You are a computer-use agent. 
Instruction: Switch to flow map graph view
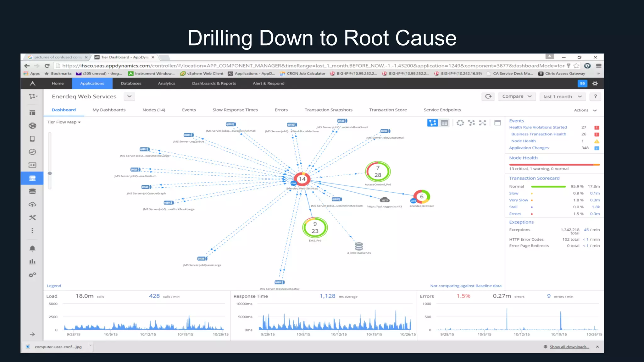[x=433, y=123]
